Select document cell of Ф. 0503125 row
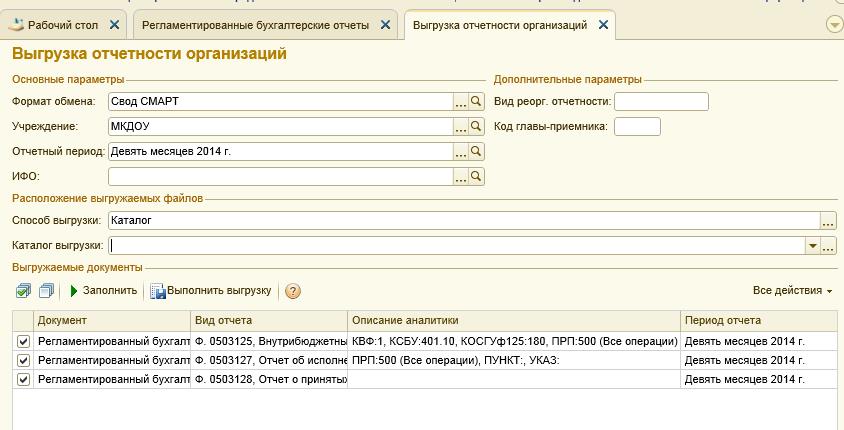 point(112,341)
